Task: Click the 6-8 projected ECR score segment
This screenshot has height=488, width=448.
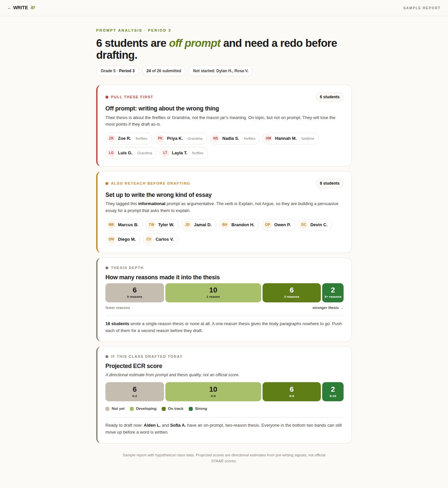Action: 292,392
